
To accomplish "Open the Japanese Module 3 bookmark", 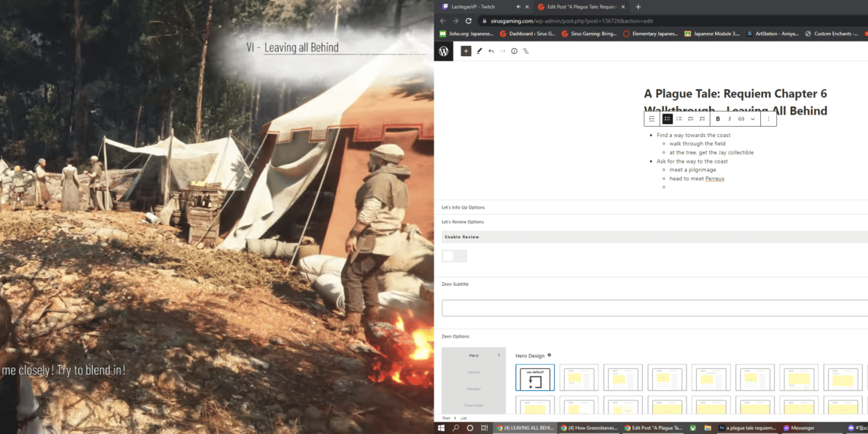I will pos(712,34).
